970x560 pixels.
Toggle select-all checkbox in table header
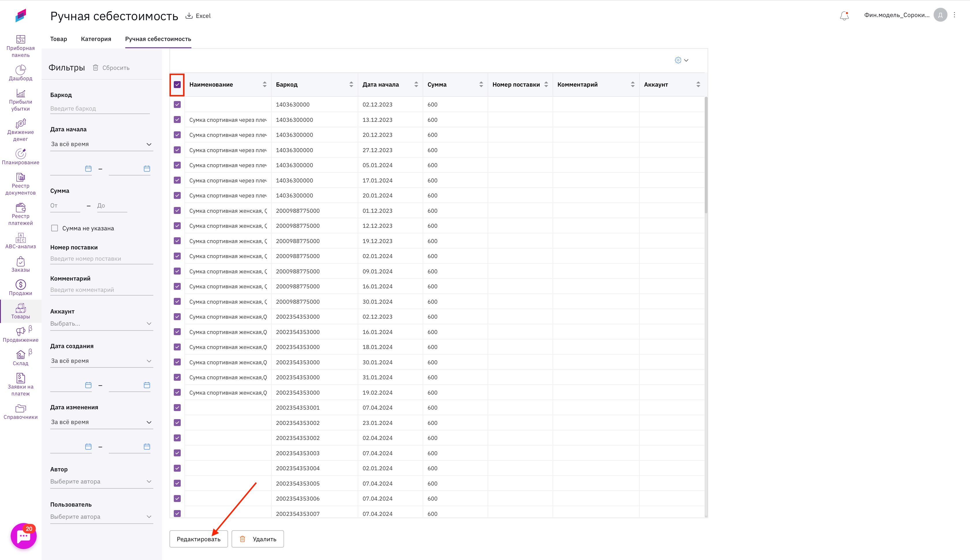(177, 85)
